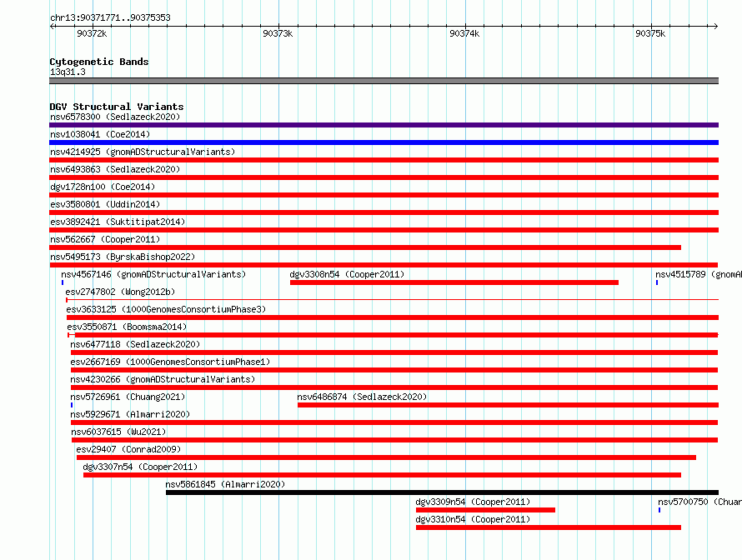Click the thin esv2747802 Wong2012b line
The width and height of the screenshot is (742, 560).
point(393,300)
